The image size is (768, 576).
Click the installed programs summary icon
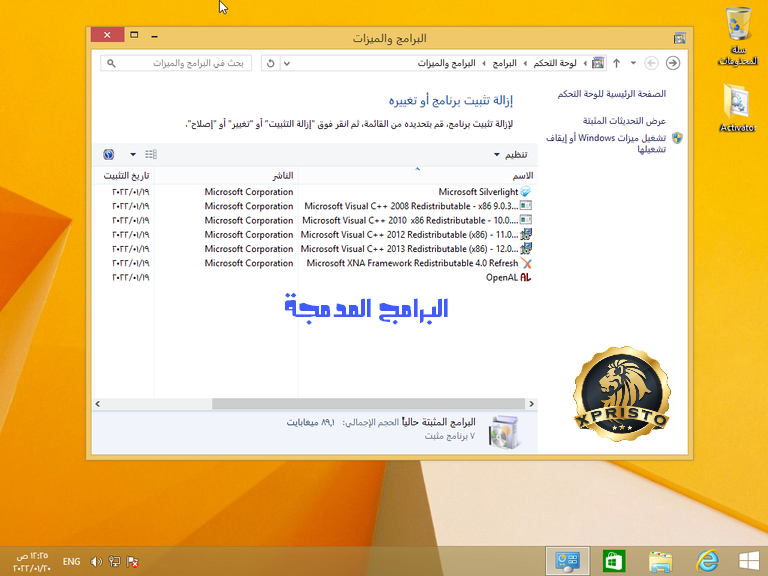tap(504, 431)
